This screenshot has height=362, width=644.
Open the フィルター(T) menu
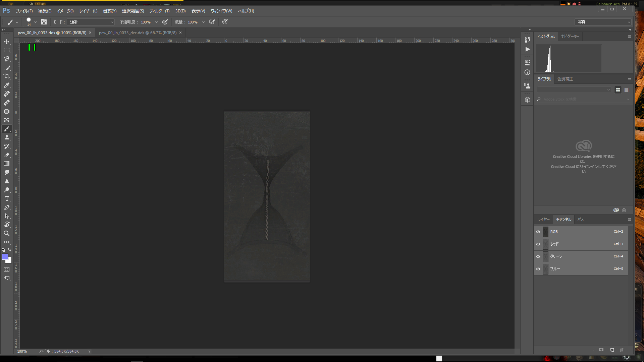159,11
